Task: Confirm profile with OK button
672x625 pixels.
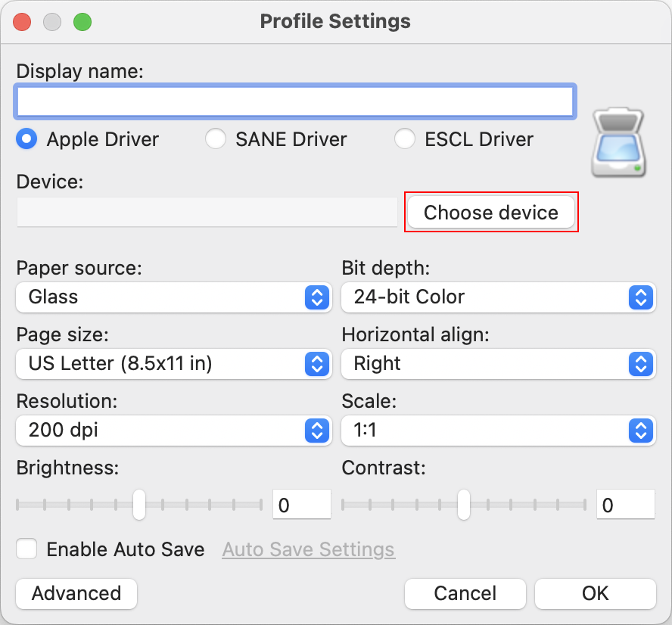Action: point(595,594)
